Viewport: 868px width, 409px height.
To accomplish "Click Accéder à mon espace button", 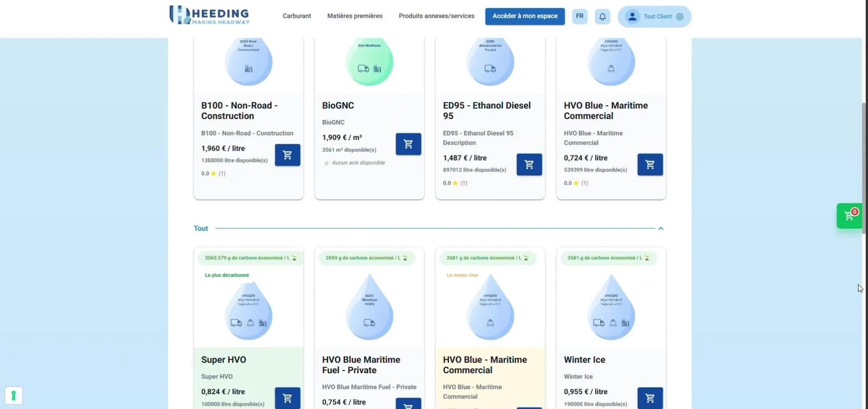I will pyautogui.click(x=525, y=16).
